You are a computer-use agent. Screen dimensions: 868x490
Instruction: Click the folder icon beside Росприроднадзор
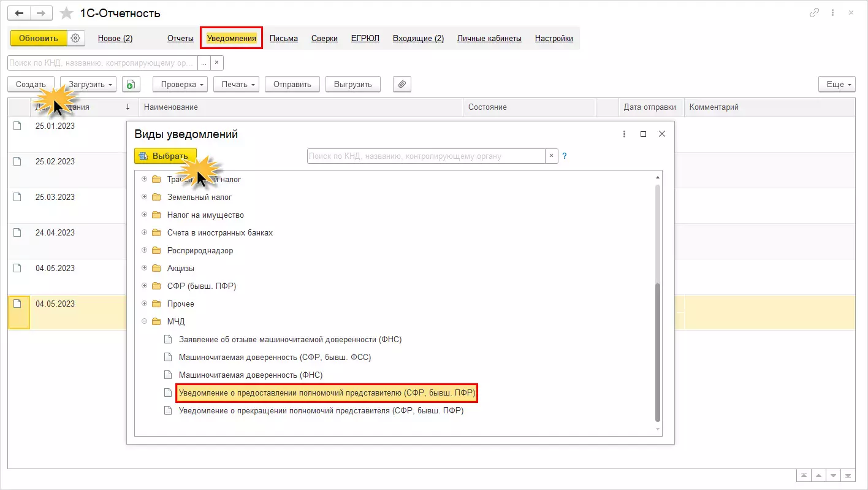tap(156, 250)
